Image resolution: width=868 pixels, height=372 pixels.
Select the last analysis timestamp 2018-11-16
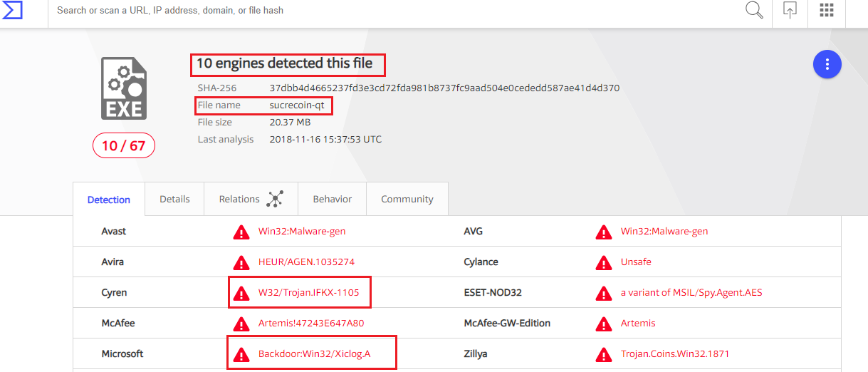coord(325,140)
